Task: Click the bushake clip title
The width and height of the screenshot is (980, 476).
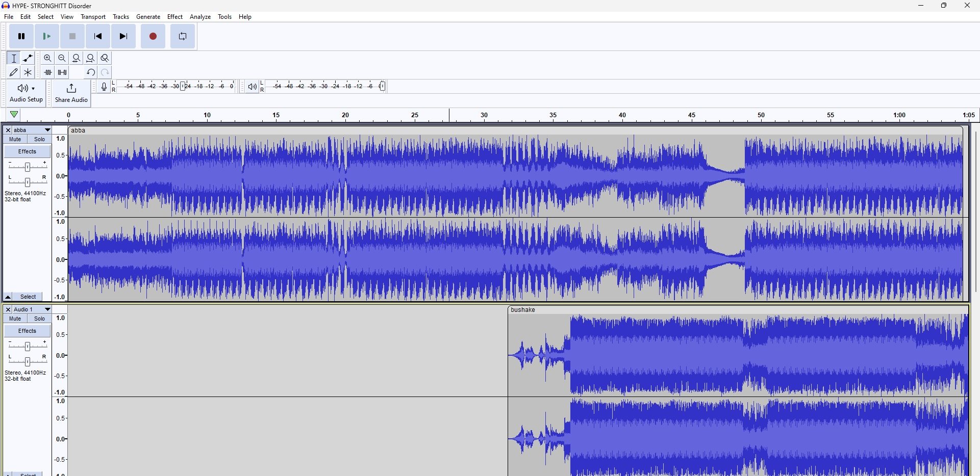Action: tap(523, 310)
